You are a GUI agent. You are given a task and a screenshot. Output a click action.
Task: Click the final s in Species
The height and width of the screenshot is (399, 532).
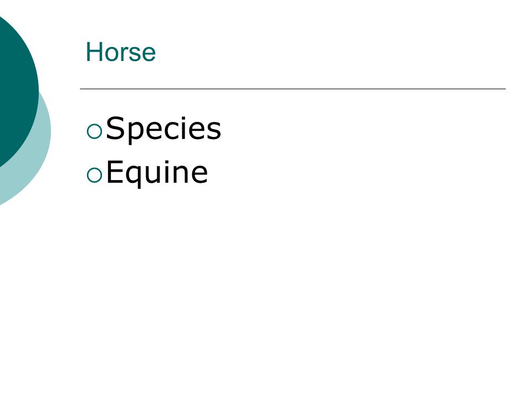point(214,131)
